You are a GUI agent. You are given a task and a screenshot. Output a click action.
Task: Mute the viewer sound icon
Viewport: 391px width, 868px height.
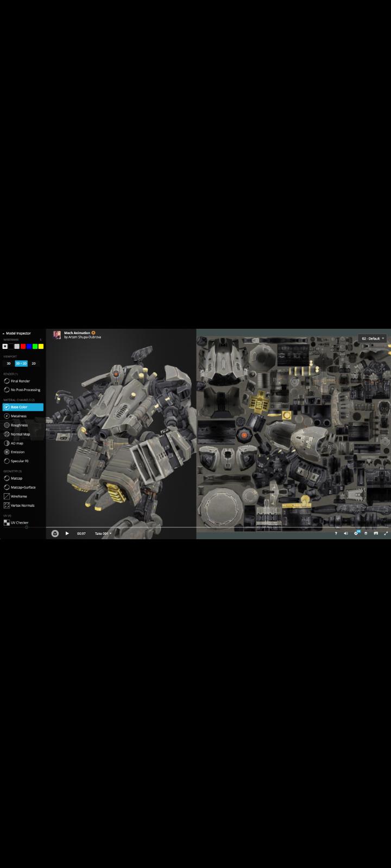click(x=346, y=533)
